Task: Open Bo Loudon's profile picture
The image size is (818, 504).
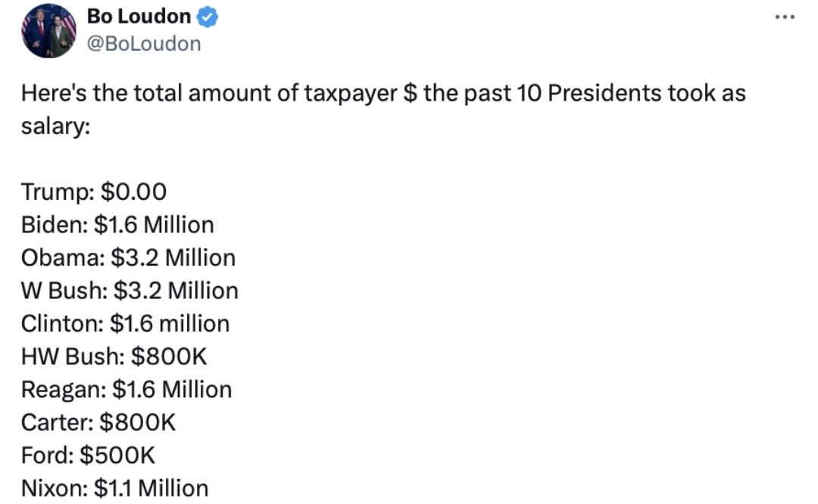Action: [x=48, y=30]
